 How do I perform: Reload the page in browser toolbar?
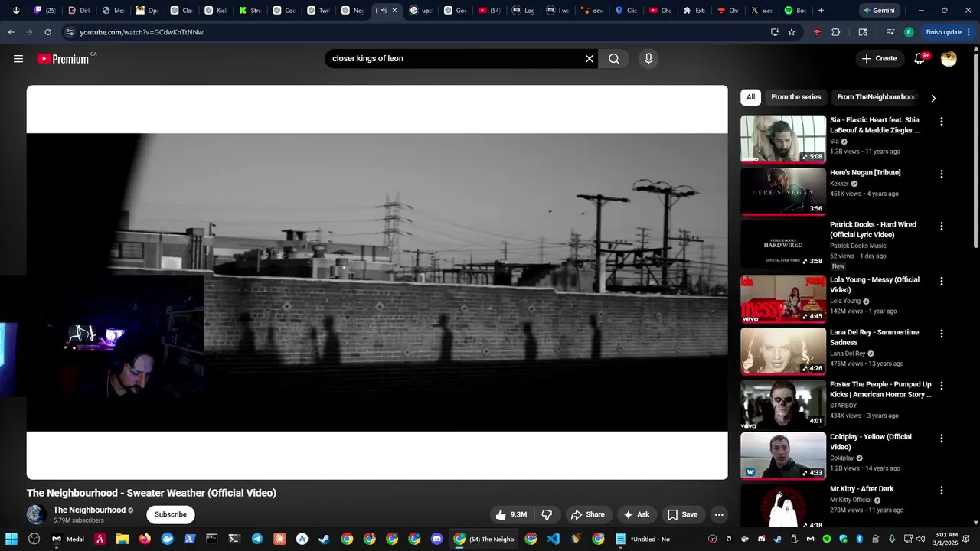47,32
